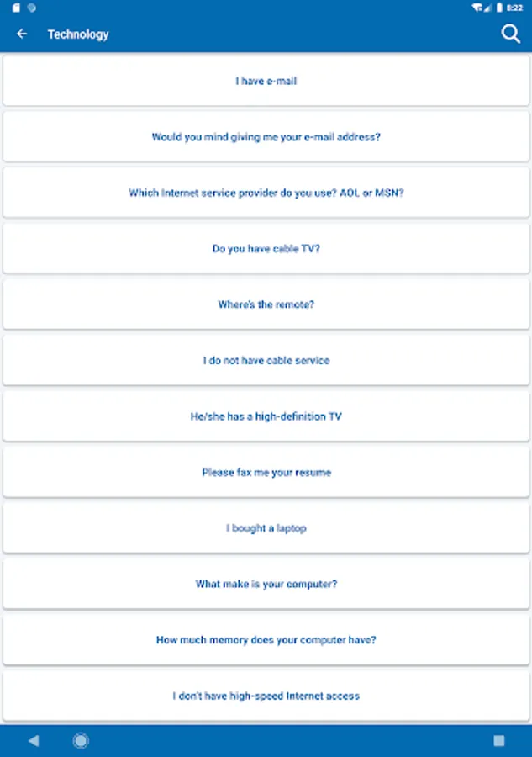
Task: Tap the recent apps square button
Action: tap(499, 740)
